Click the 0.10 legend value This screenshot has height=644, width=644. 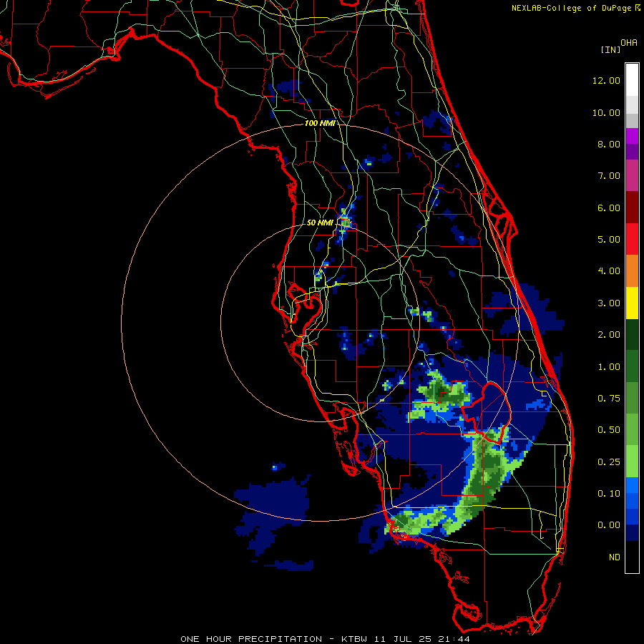click(609, 494)
